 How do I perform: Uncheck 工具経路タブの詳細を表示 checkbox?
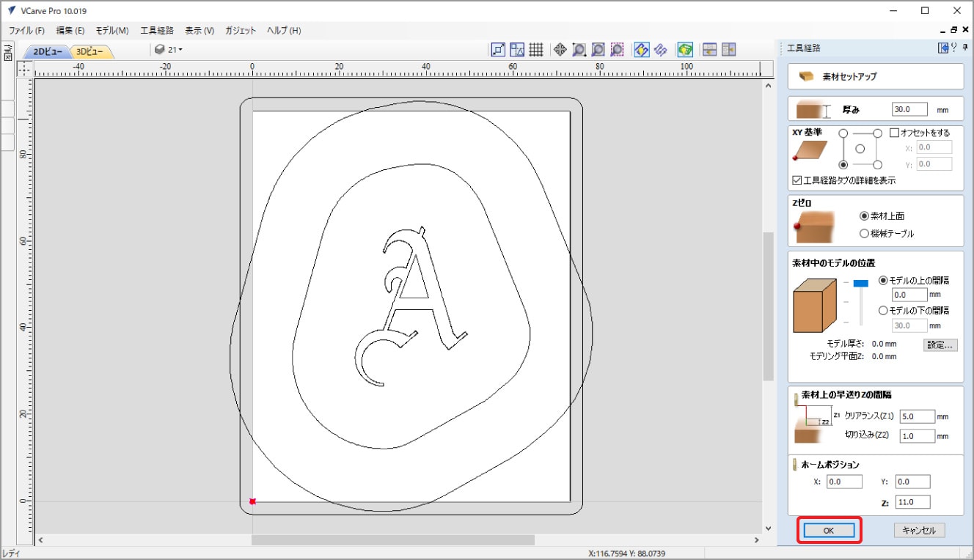coord(797,180)
